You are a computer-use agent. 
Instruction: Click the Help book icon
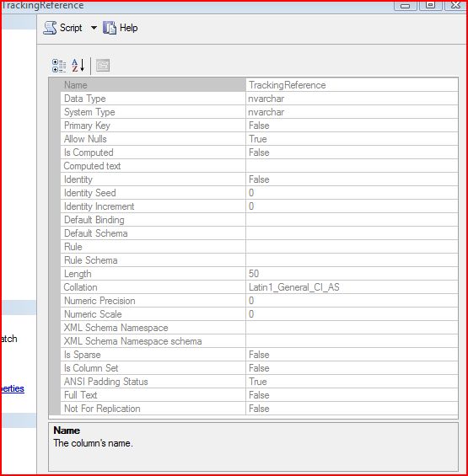[x=110, y=28]
